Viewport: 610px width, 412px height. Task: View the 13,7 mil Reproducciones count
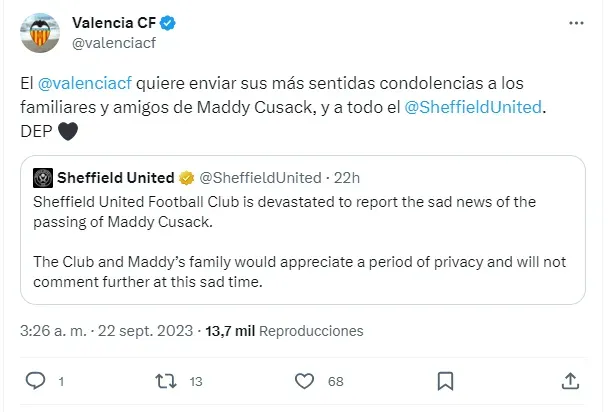click(x=284, y=331)
